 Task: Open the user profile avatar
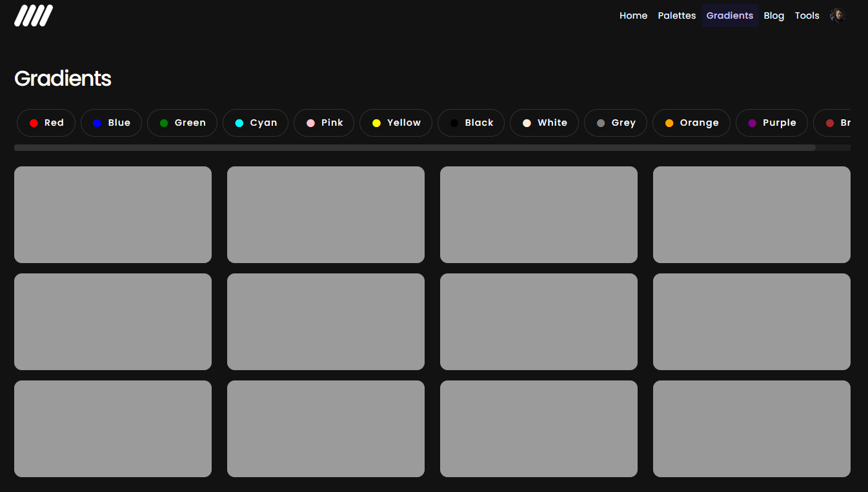pyautogui.click(x=838, y=15)
